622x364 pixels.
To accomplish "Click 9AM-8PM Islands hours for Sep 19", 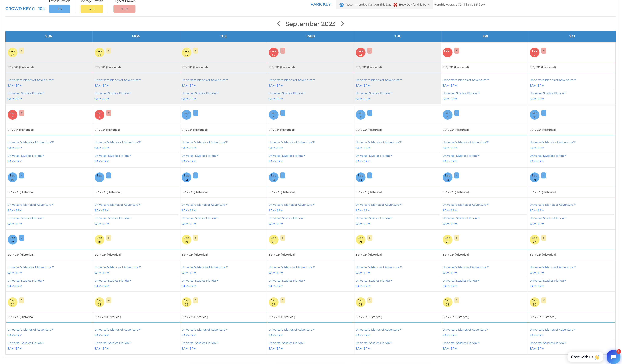I will [189, 273].
